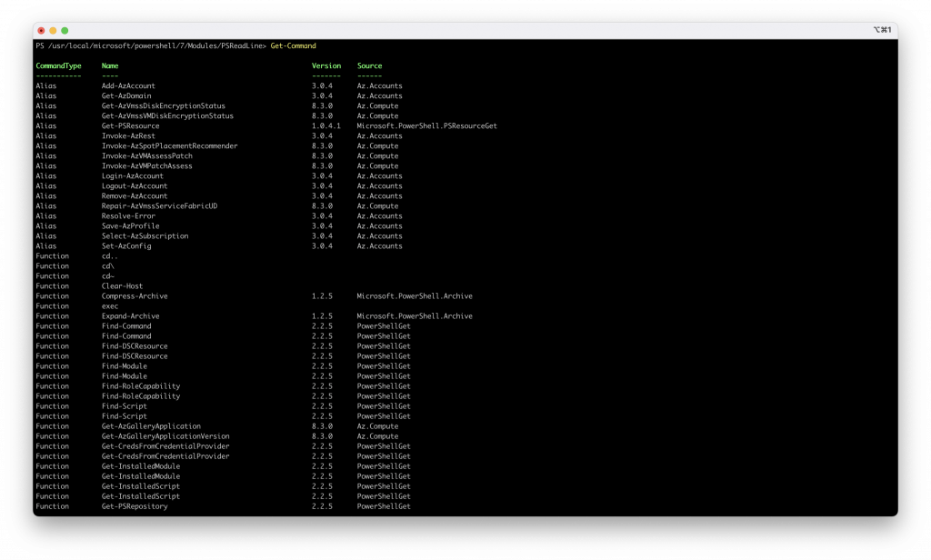931x560 pixels.
Task: Click the CommandType column header
Action: tap(58, 66)
